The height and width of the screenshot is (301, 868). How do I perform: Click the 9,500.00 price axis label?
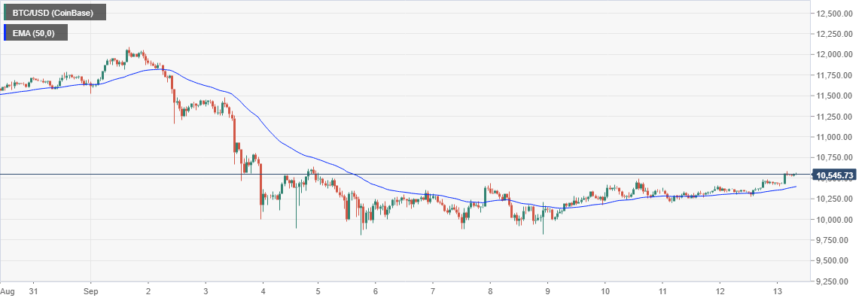click(x=835, y=262)
